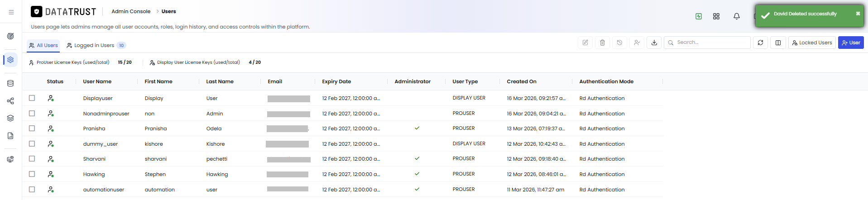Click '11 Mar 2026, 11:47:27 am' created date
The image size is (868, 200).
point(535,190)
